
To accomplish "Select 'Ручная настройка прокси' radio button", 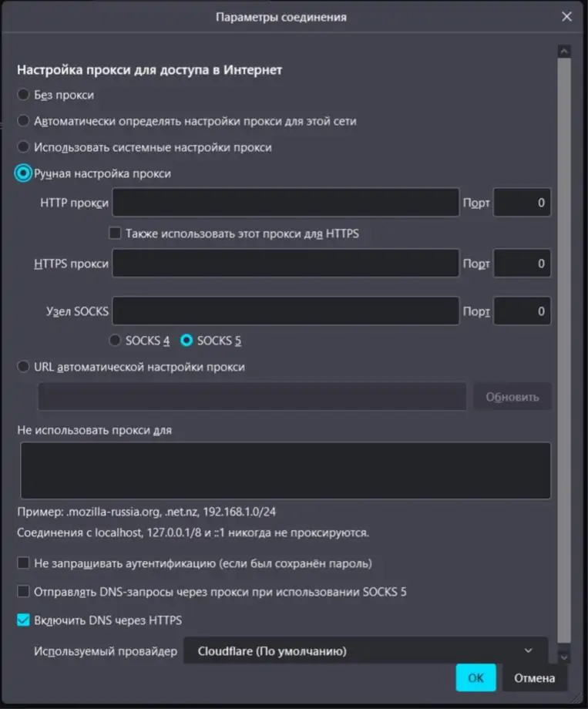I will pyautogui.click(x=23, y=173).
